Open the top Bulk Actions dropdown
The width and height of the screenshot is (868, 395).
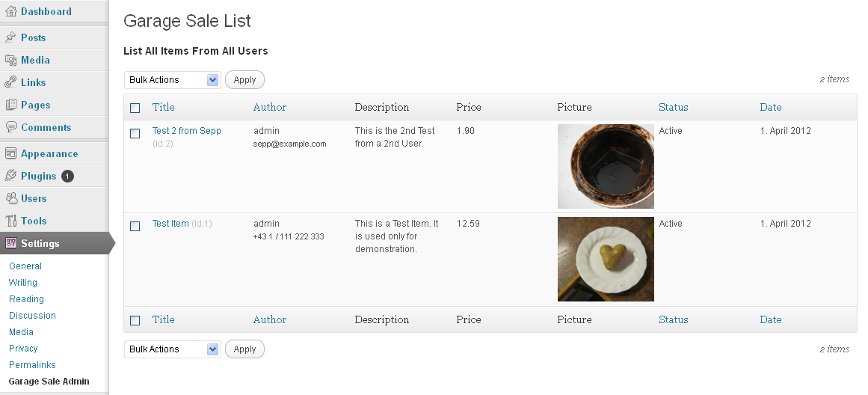172,80
